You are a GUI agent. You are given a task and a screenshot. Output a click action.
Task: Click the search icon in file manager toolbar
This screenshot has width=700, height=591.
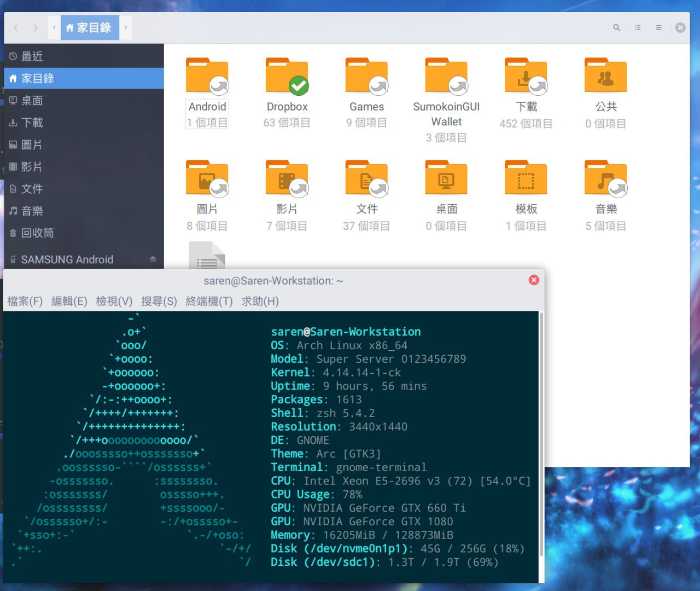[616, 27]
